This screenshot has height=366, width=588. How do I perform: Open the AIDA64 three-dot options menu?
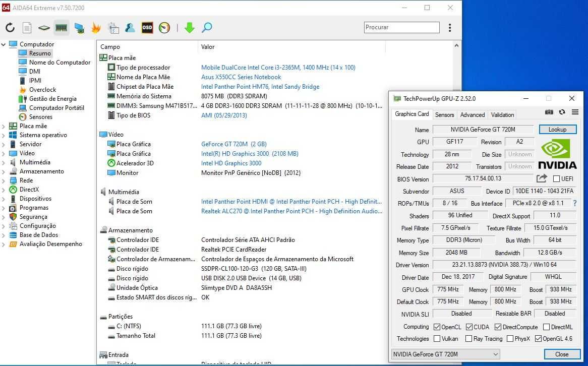point(450,27)
